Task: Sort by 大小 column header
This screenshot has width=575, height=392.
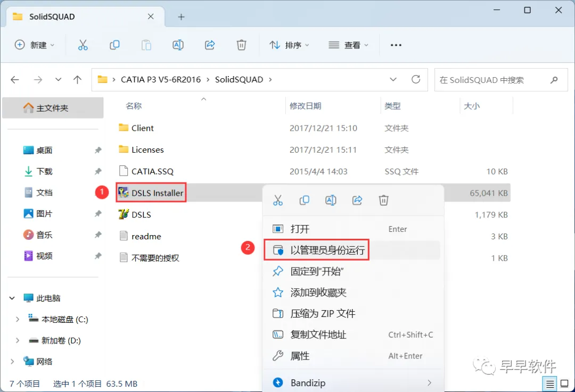Action: [471, 106]
